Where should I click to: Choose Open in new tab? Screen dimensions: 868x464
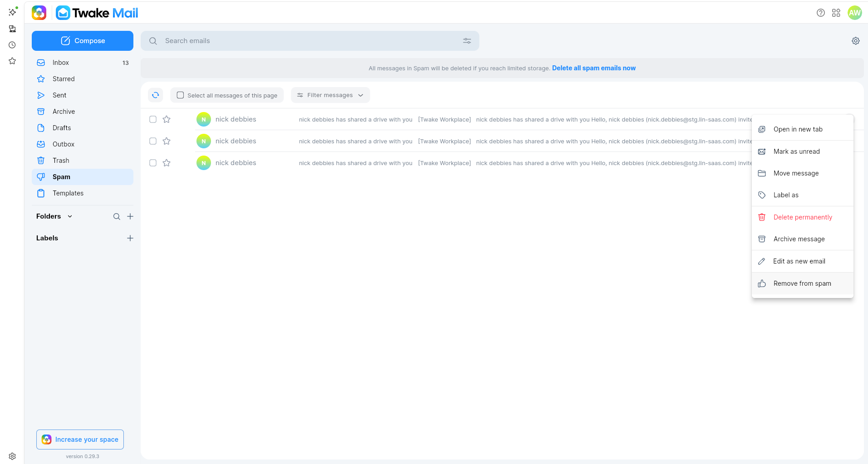pos(802,129)
